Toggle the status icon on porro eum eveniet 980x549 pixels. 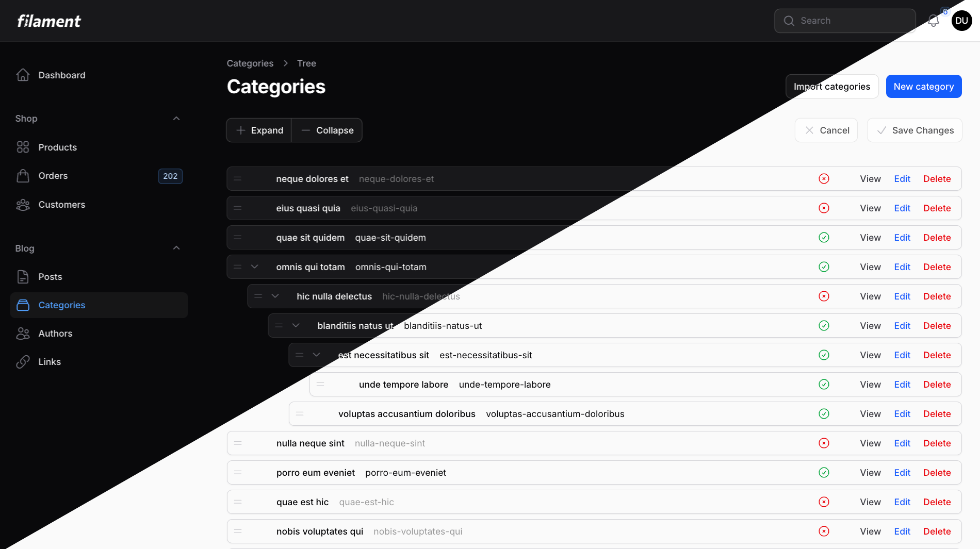tap(824, 472)
